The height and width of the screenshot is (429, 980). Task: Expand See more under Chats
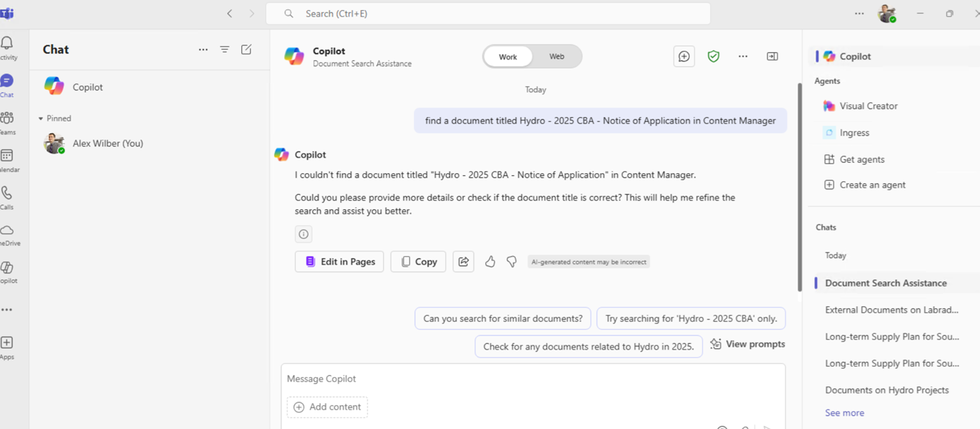coord(844,412)
